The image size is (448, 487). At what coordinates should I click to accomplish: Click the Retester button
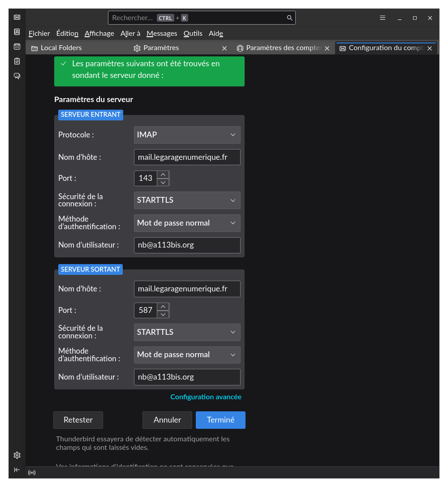(x=78, y=420)
